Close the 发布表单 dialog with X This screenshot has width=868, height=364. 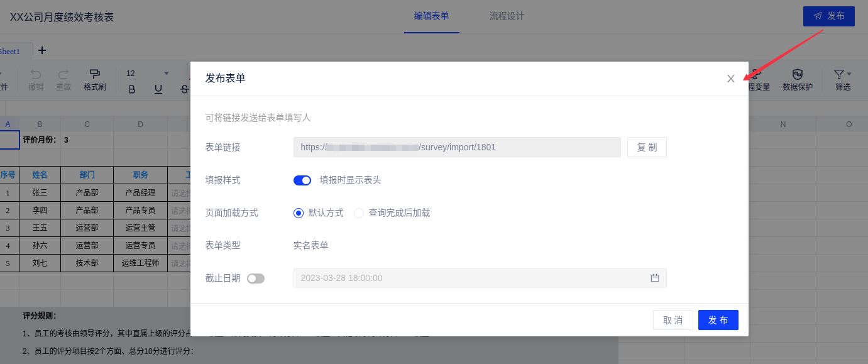[x=730, y=79]
